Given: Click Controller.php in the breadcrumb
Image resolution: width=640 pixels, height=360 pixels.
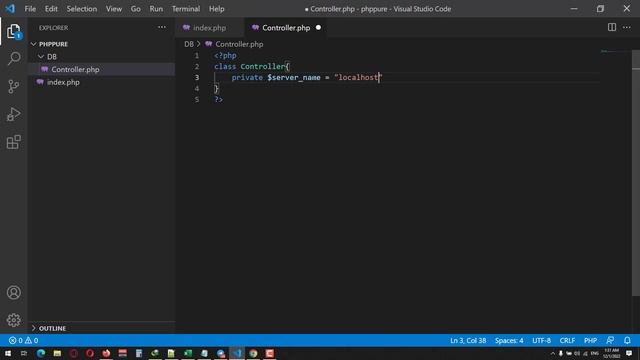Looking at the screenshot, I should pyautogui.click(x=239, y=44).
